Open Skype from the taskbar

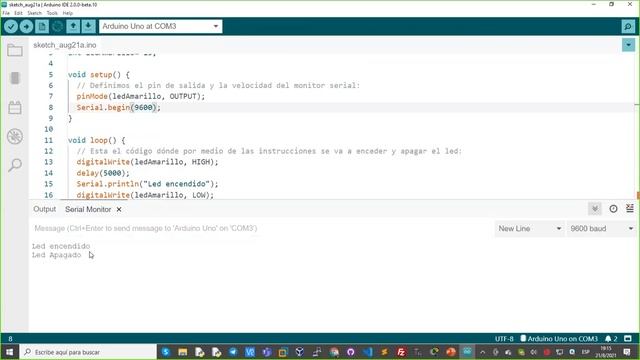tap(166, 352)
